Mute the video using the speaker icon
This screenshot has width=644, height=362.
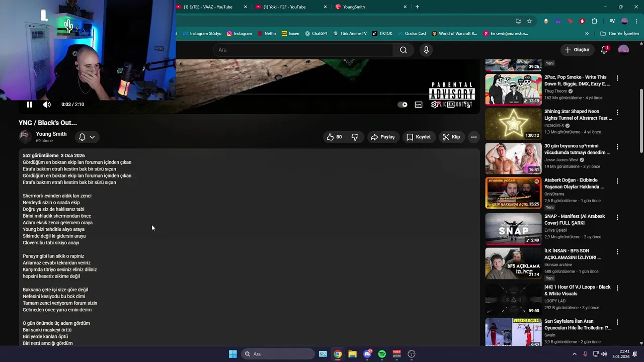tap(47, 105)
